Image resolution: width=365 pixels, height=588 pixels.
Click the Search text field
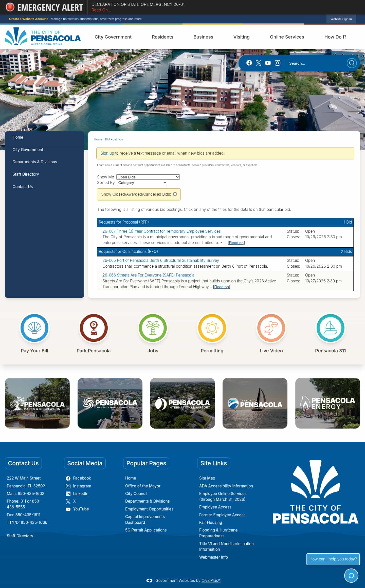coord(316,63)
